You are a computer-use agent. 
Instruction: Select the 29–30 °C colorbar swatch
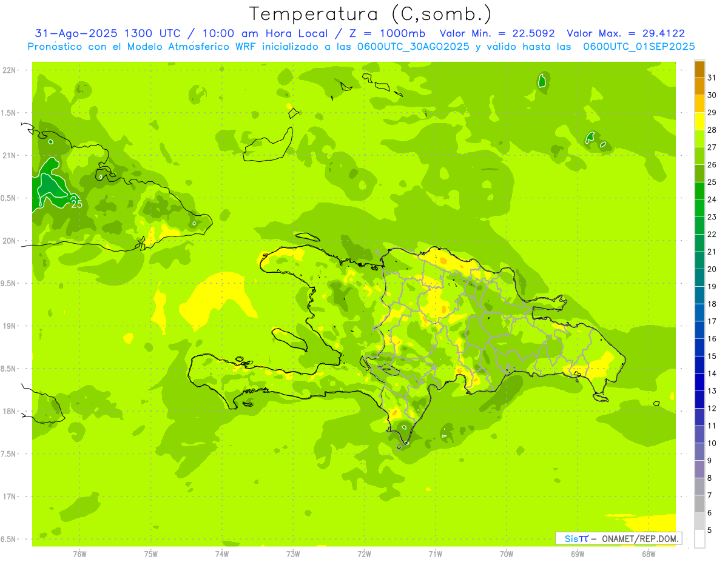pyautogui.click(x=699, y=104)
